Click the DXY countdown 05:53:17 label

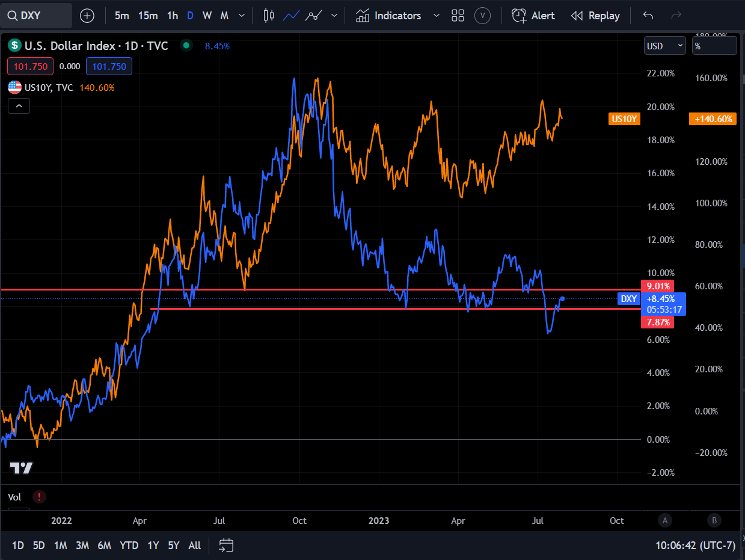point(663,310)
